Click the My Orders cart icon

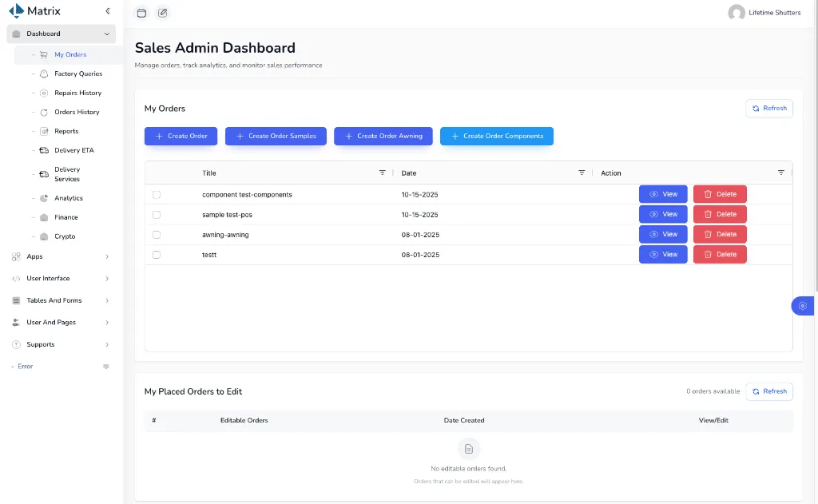point(44,55)
